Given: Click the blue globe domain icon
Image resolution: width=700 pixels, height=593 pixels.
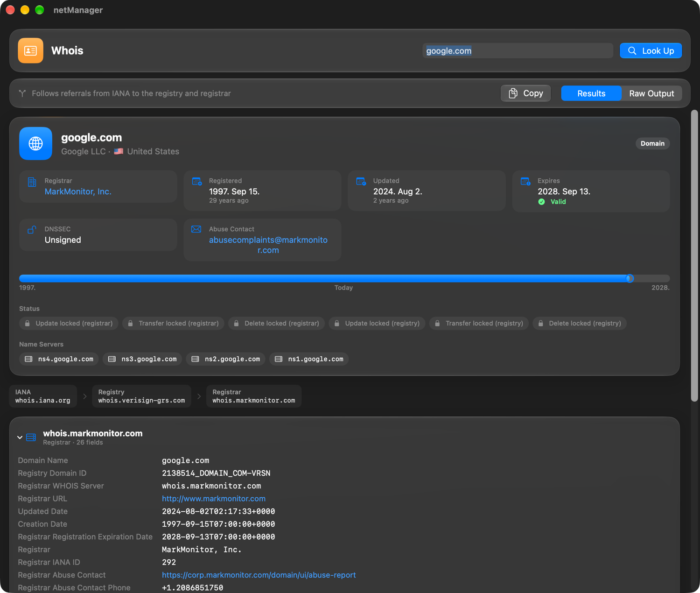Looking at the screenshot, I should point(35,143).
